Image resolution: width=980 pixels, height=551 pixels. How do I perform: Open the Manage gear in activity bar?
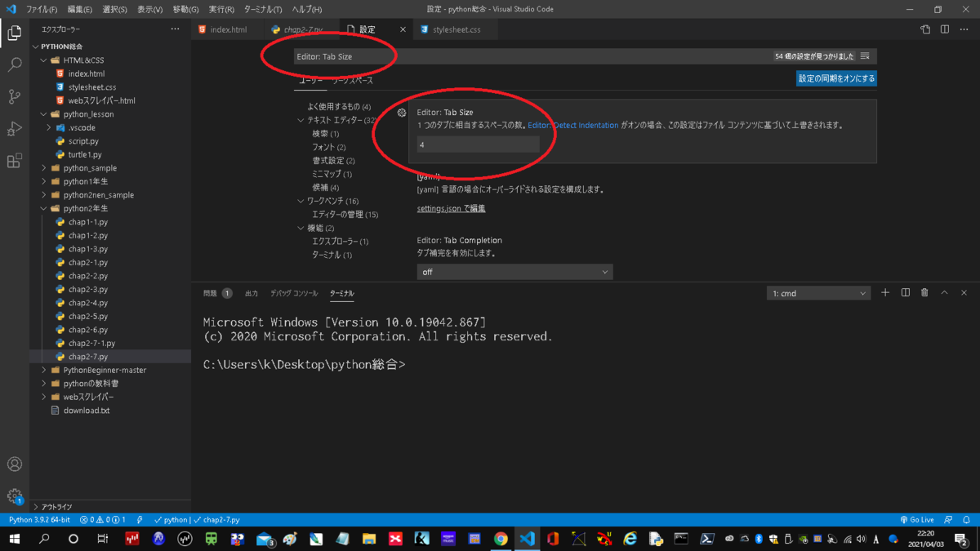pos(14,495)
